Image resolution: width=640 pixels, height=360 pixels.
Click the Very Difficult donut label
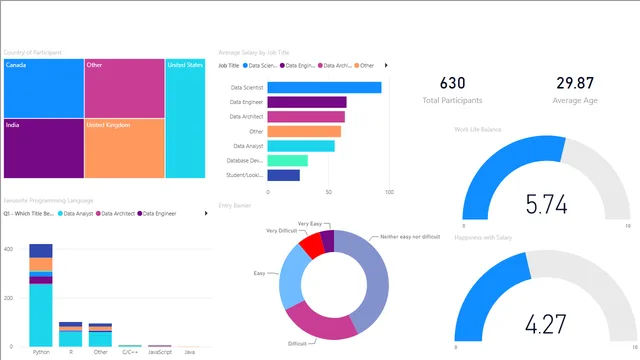point(282,231)
